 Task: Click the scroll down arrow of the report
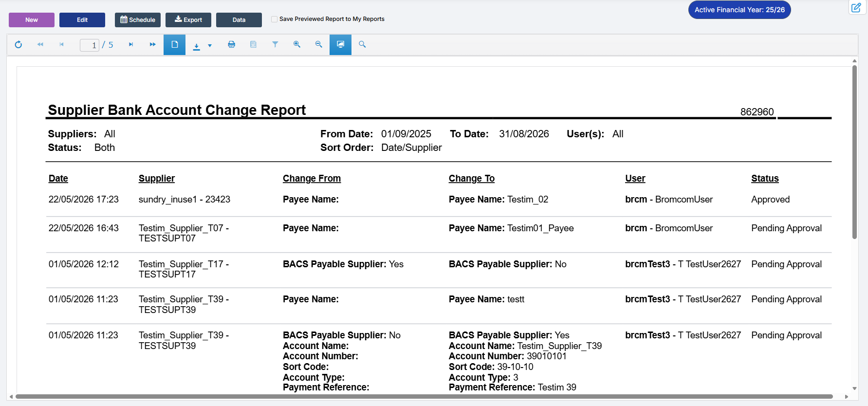(854, 388)
